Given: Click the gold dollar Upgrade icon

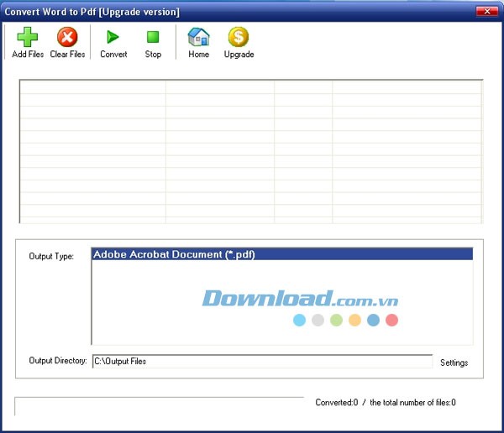Looking at the screenshot, I should 239,37.
